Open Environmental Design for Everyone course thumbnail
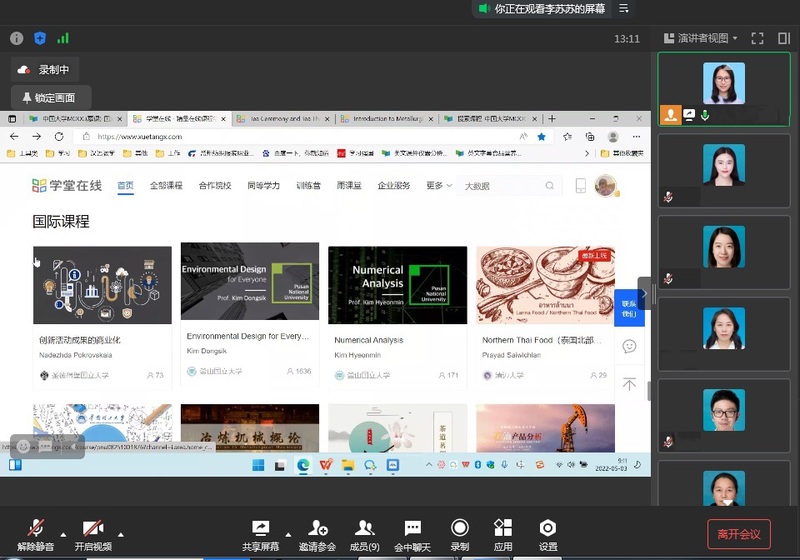The image size is (800, 560). pyautogui.click(x=250, y=282)
